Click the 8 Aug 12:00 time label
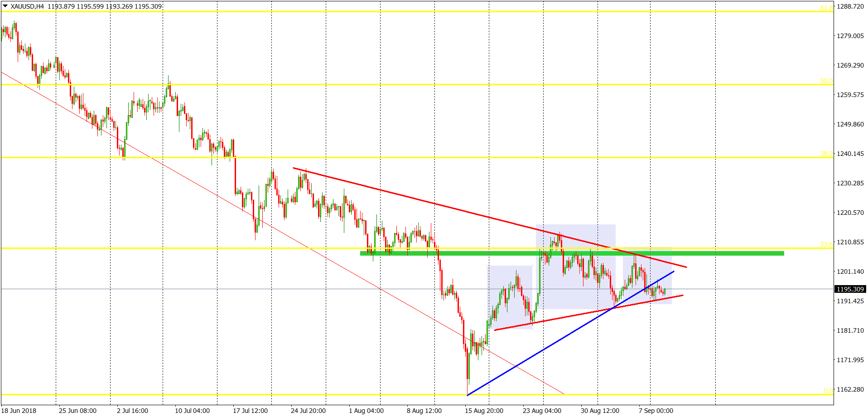 tap(424, 411)
